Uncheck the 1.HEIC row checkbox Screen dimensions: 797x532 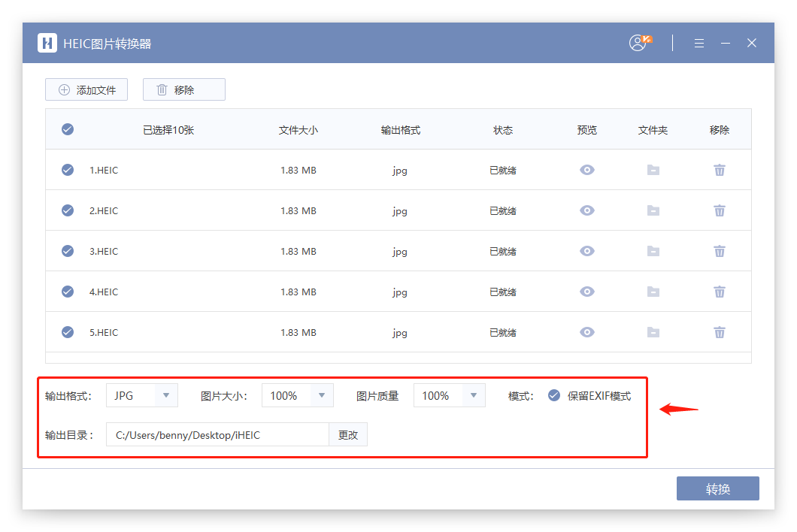pyautogui.click(x=68, y=170)
